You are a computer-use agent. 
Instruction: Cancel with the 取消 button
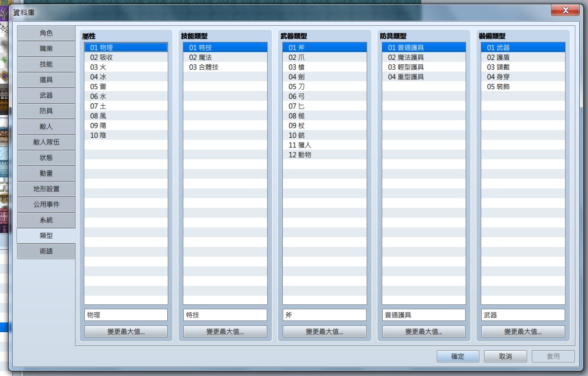[x=506, y=357]
